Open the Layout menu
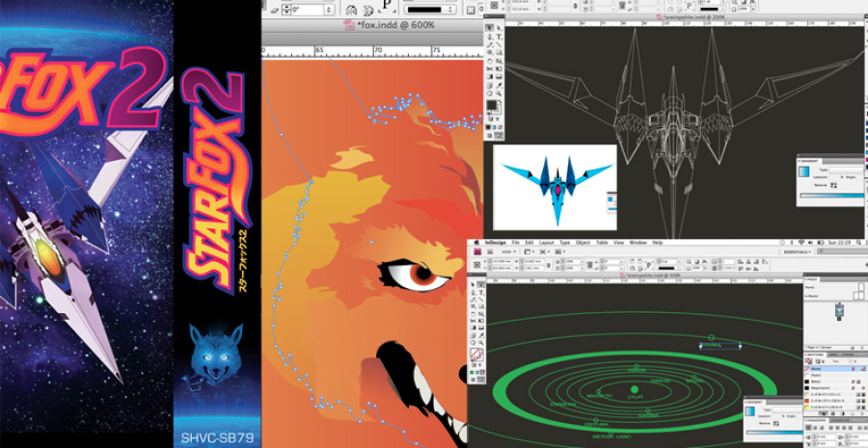Screen dimensions: 868x448 point(547,242)
